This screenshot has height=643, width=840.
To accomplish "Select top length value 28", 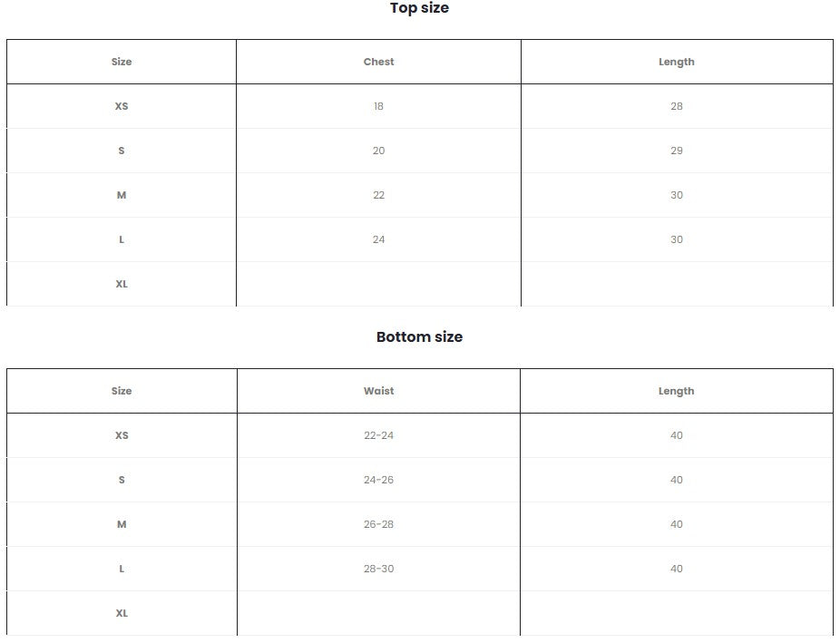I will tap(676, 106).
